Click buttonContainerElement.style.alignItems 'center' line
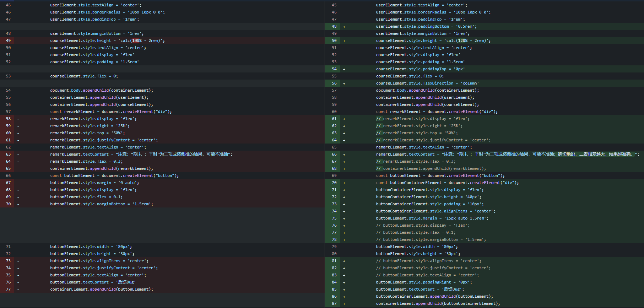 click(x=435, y=211)
